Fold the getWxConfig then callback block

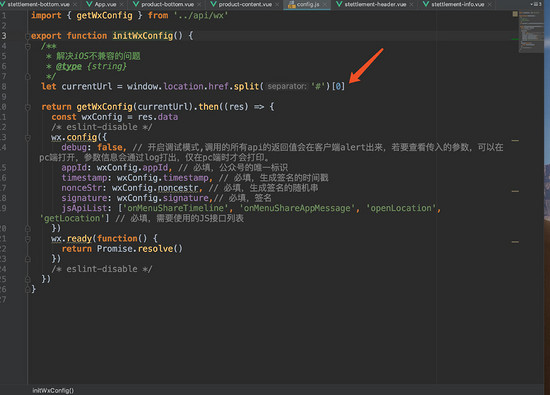[x=27, y=107]
